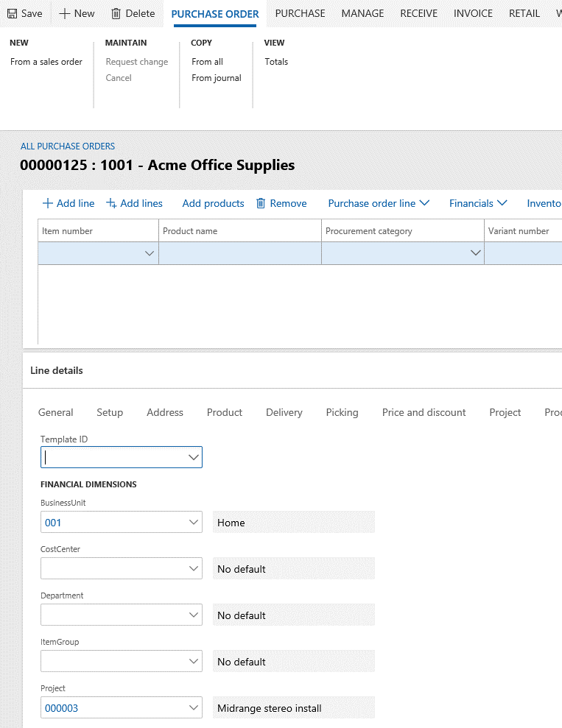Open Project dropdown showing 000003
The image size is (562, 728).
[194, 708]
